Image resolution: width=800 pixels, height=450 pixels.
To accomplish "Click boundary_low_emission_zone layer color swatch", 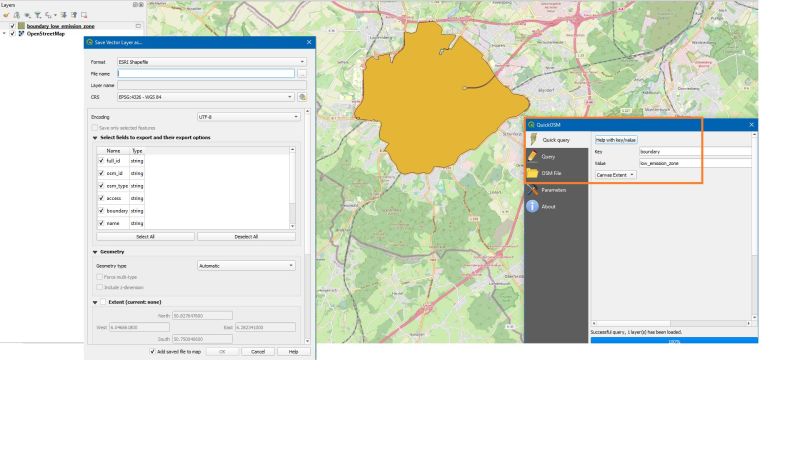I will [21, 26].
